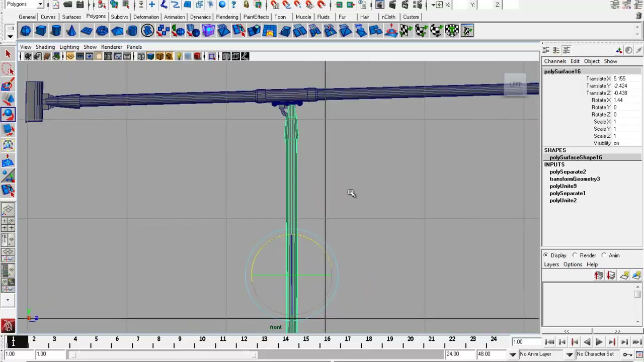The height and width of the screenshot is (362, 644).
Task: Click the Translate X value field
Action: 627,79
